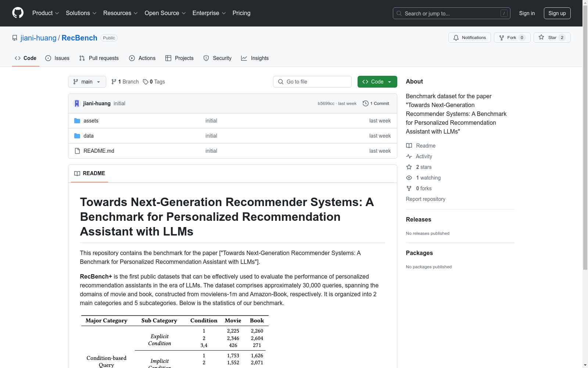Click the Notifications bell button
The height and width of the screenshot is (368, 588).
pyautogui.click(x=469, y=38)
